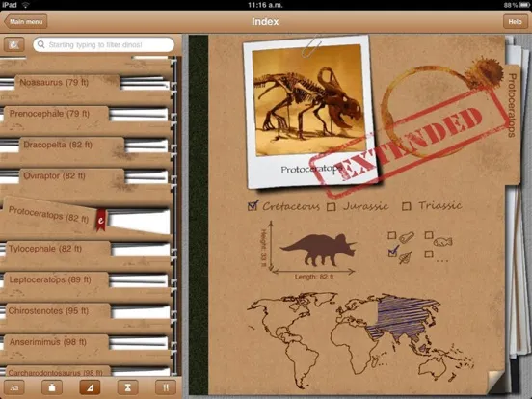
Task: Open the Anserimimus (98 ft) folder
Action: tap(56, 342)
